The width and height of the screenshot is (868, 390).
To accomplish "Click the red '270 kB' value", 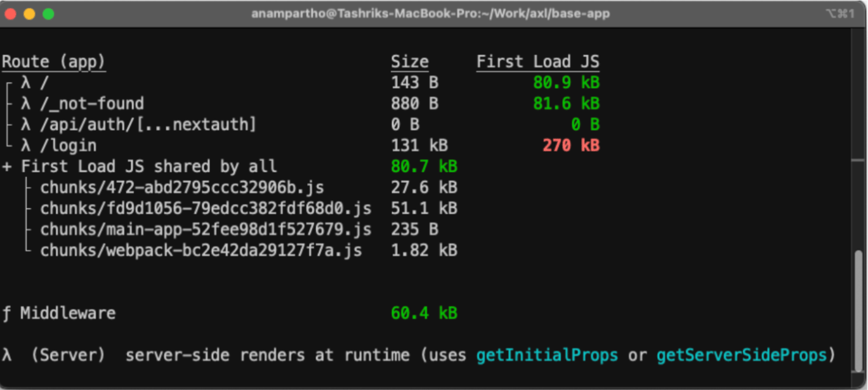I will click(x=571, y=145).
